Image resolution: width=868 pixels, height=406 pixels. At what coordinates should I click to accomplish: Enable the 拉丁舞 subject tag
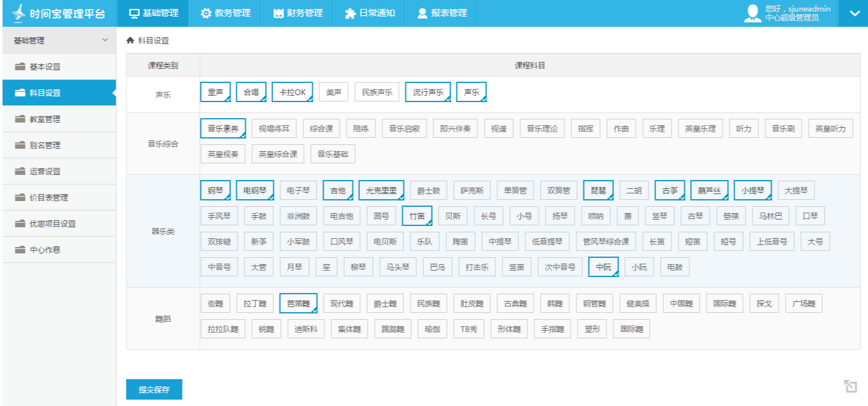tap(255, 303)
